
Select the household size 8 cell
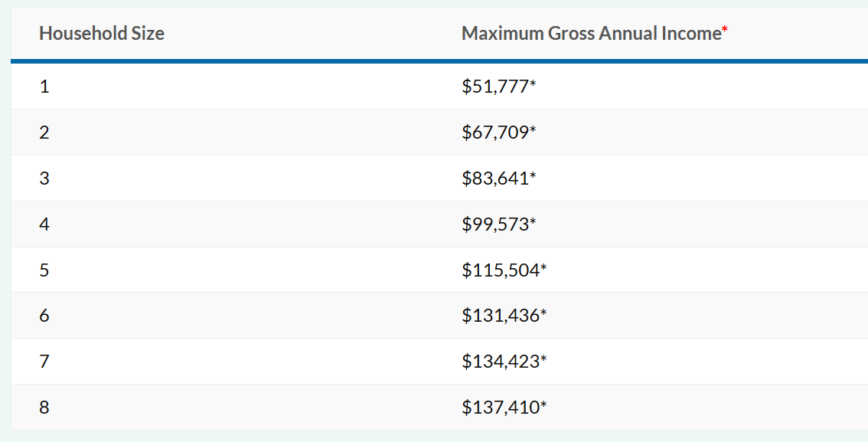[x=44, y=408]
